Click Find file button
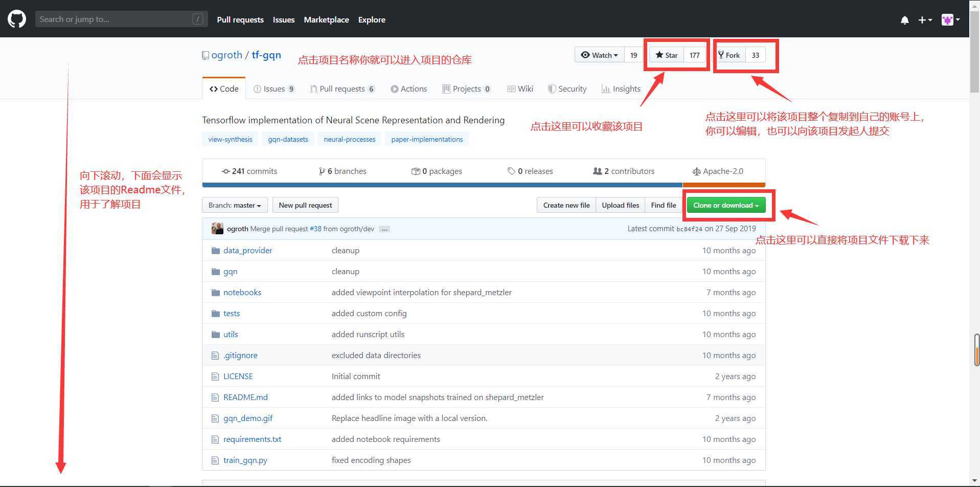The image size is (980, 487). tap(663, 205)
